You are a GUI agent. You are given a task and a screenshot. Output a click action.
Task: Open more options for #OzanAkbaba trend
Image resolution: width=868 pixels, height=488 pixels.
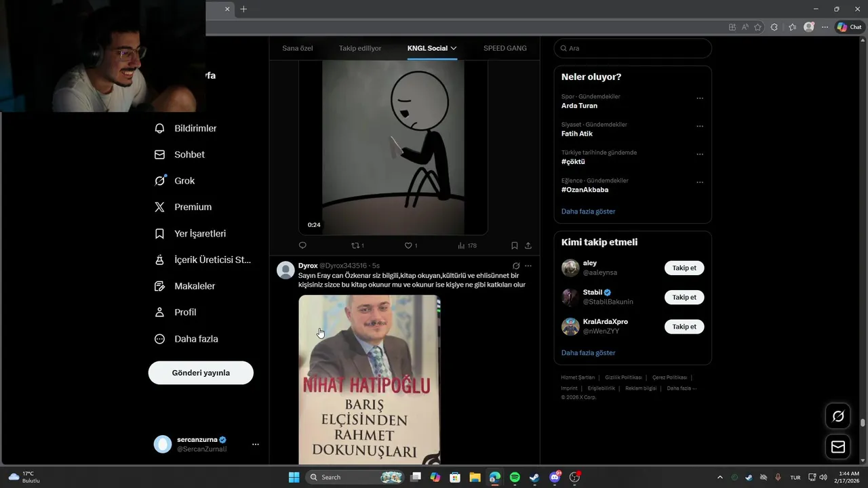pos(700,182)
